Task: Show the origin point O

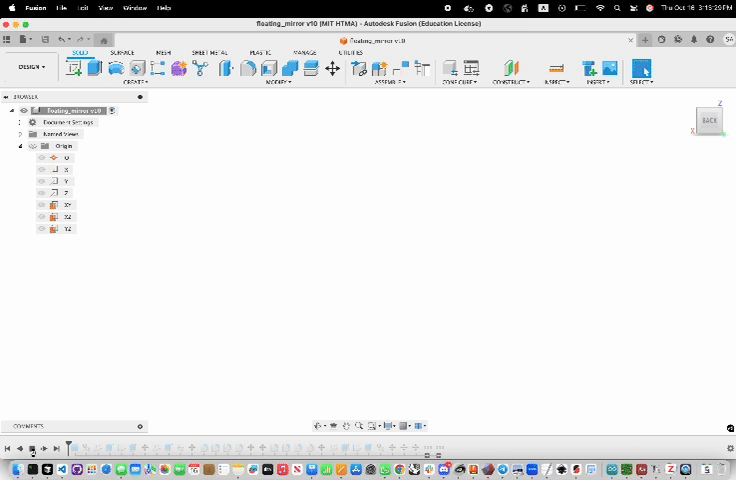Action: click(42, 158)
